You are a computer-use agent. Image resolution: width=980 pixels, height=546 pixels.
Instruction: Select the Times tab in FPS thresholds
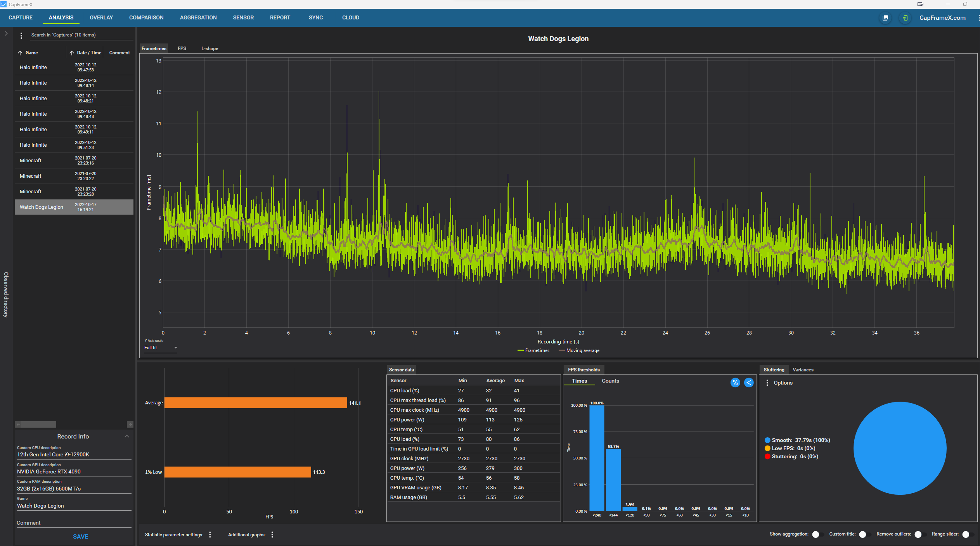579,381
